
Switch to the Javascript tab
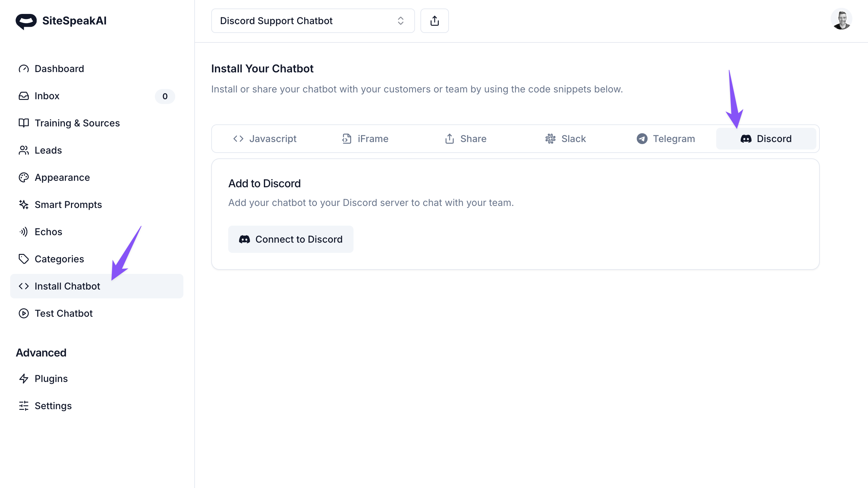coord(265,139)
